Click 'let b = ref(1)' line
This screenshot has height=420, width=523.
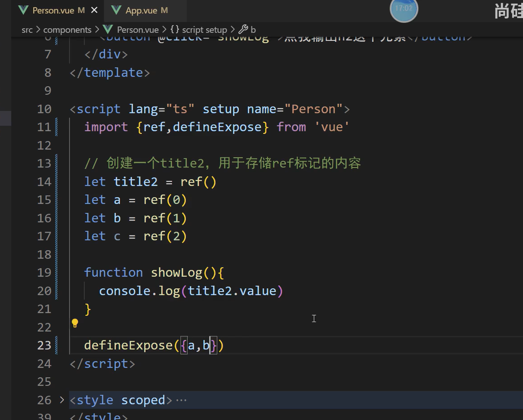[x=135, y=218]
